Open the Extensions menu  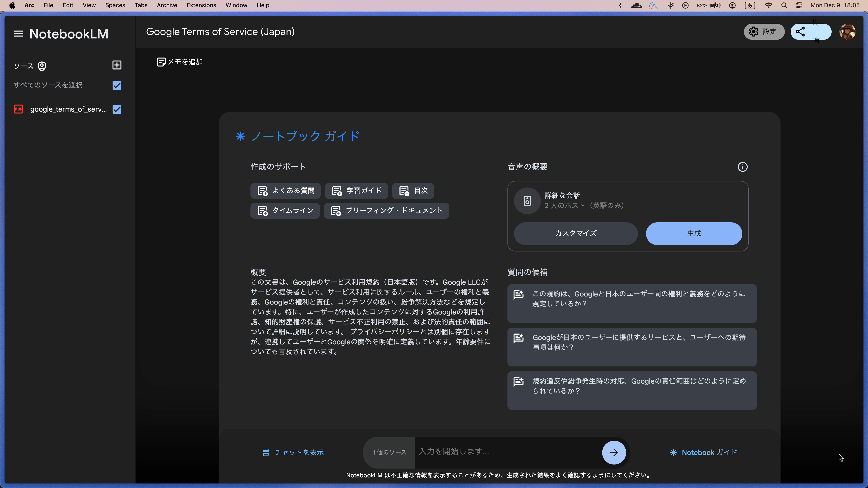tap(201, 5)
